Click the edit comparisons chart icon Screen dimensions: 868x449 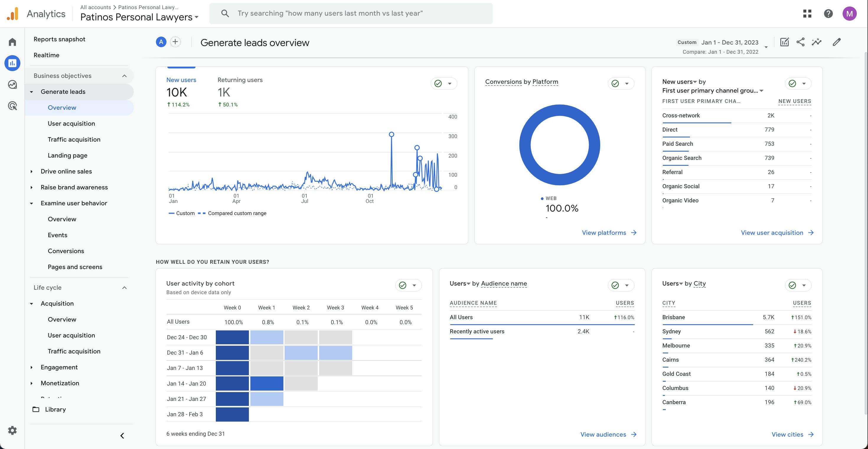784,42
